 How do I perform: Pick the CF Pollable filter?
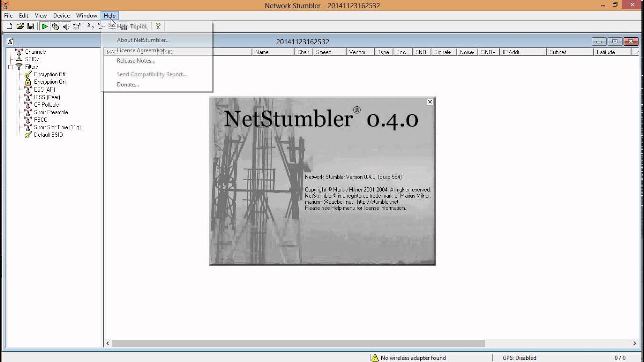(x=46, y=105)
